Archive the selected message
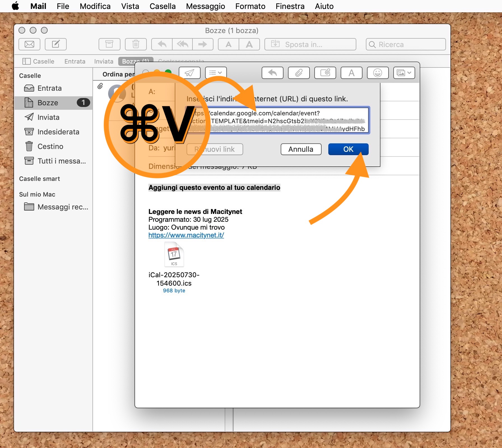 [109, 44]
